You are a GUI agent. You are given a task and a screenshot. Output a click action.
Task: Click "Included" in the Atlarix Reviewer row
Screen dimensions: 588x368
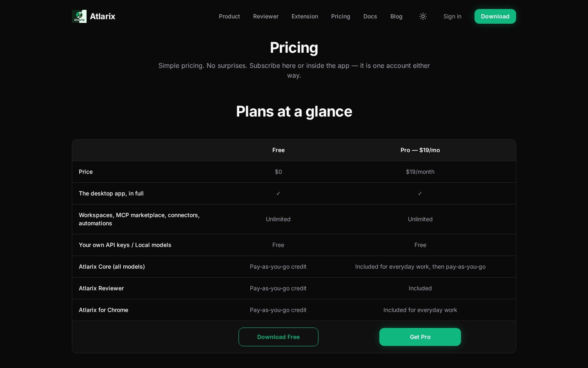pos(420,288)
